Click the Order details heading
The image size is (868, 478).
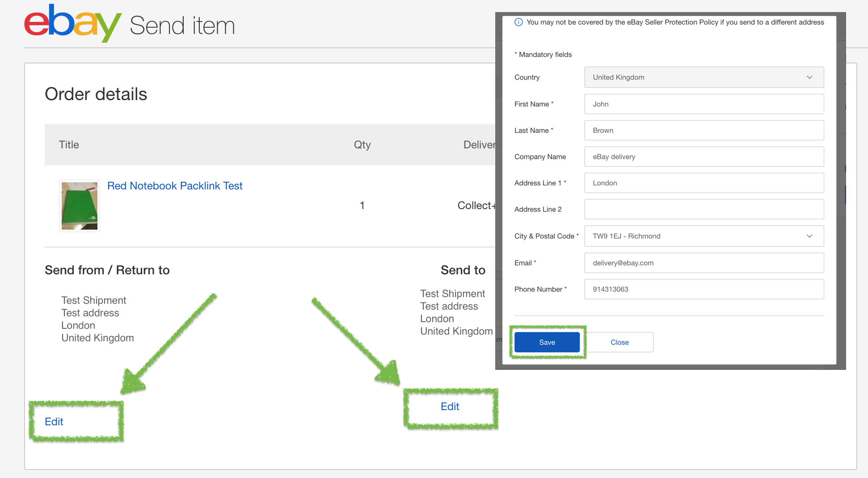96,94
